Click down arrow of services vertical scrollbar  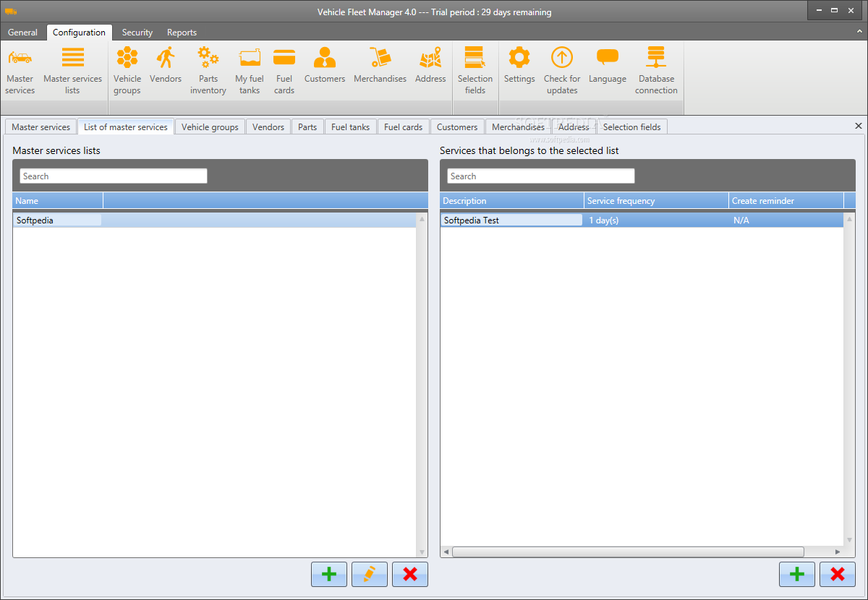click(850, 540)
